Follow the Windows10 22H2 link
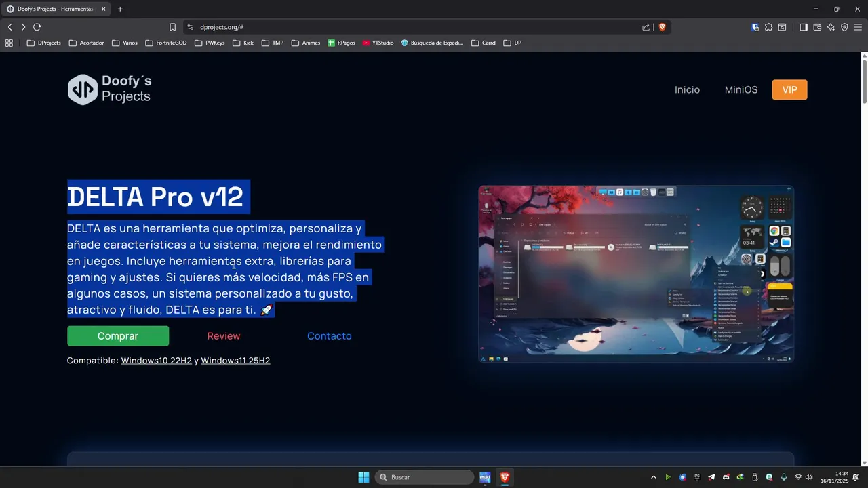This screenshot has height=488, width=868. (157, 361)
